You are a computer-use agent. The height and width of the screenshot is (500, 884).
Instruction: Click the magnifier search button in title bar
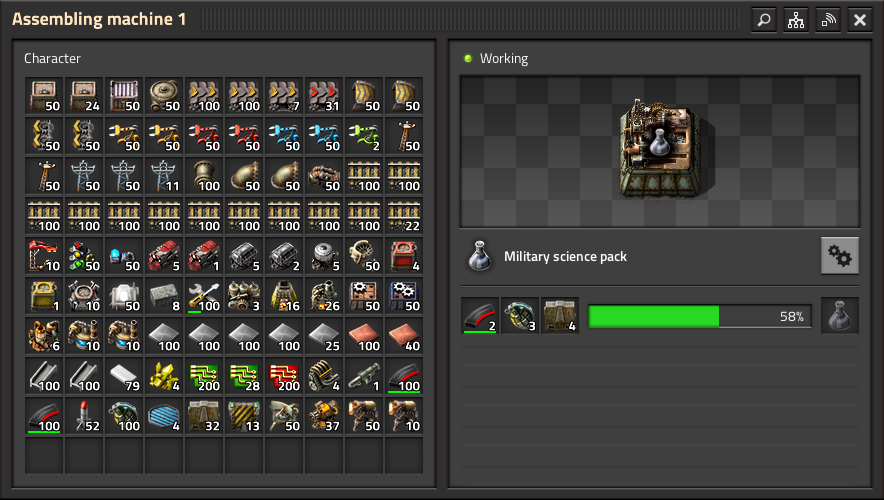tap(764, 20)
